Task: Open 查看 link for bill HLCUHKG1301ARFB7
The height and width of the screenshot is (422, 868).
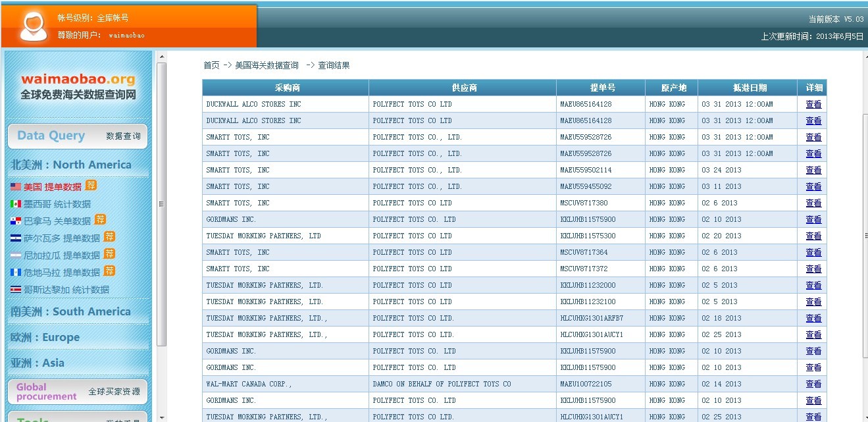Action: (x=813, y=318)
